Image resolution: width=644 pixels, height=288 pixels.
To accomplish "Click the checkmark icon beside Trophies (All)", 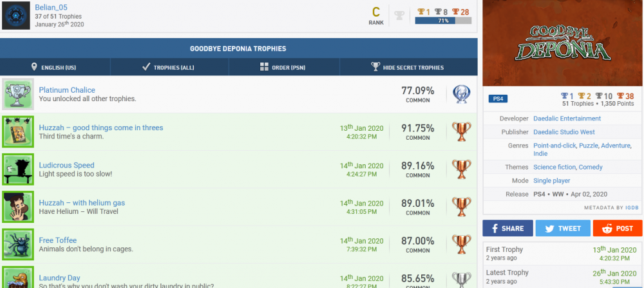I will click(146, 67).
